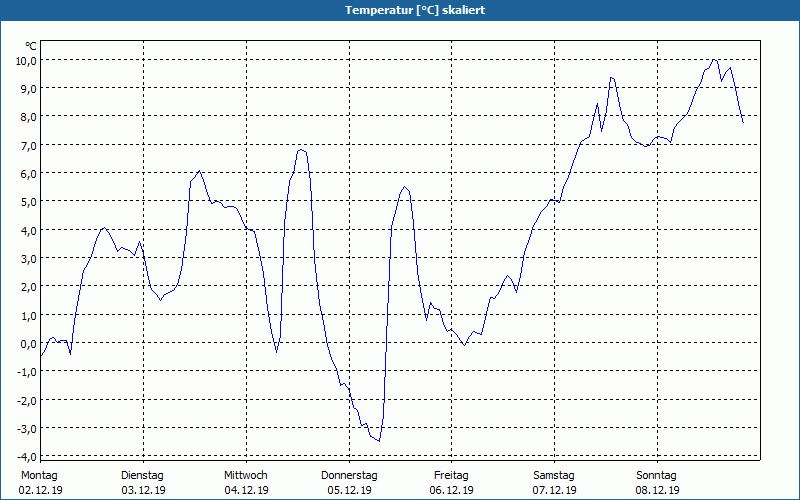Image resolution: width=800 pixels, height=500 pixels.
Task: Click the Montag day label
Action: click(39, 476)
